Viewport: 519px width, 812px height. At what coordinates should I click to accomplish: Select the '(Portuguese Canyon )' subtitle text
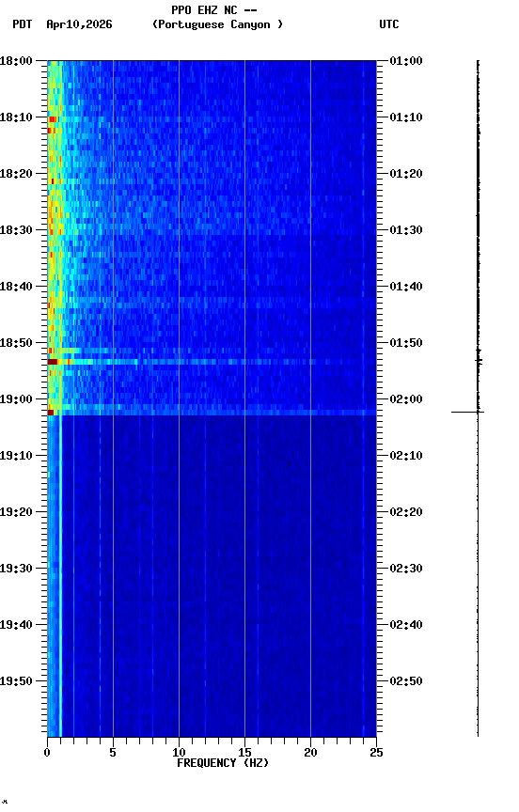217,24
